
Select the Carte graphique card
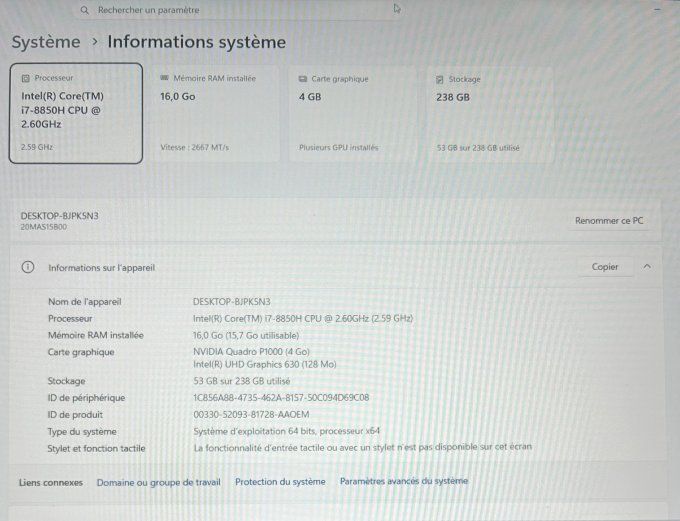tap(353, 115)
